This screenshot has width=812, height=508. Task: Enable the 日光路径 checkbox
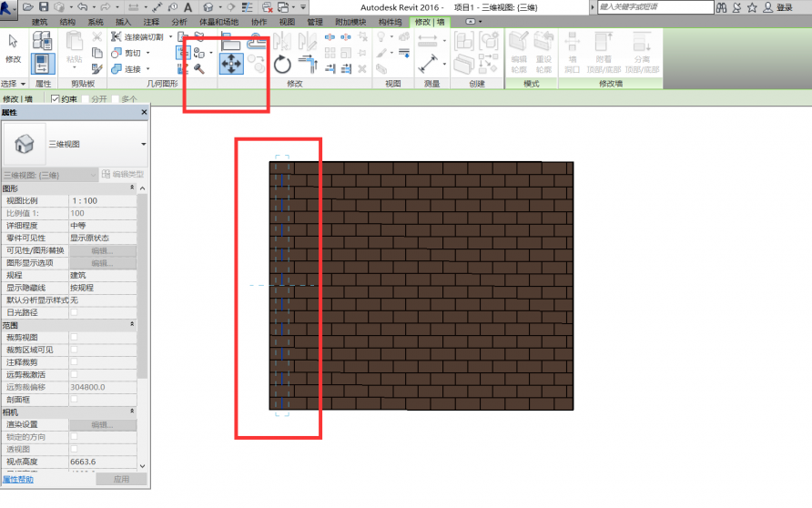(x=74, y=312)
